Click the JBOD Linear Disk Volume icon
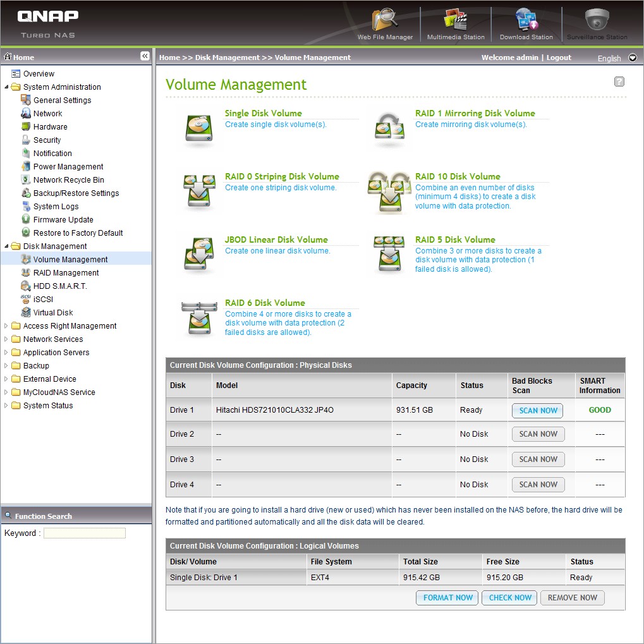 point(199,255)
